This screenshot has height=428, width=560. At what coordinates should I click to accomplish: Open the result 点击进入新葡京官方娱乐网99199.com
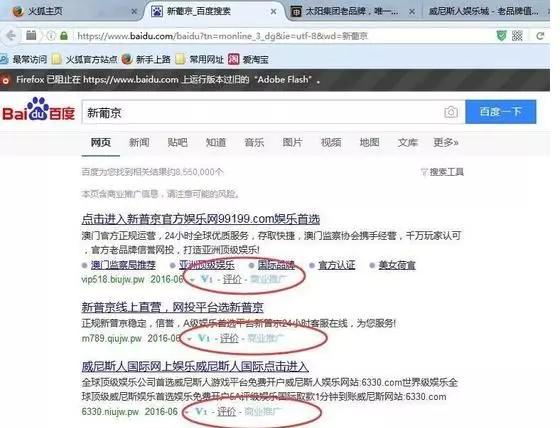201,219
